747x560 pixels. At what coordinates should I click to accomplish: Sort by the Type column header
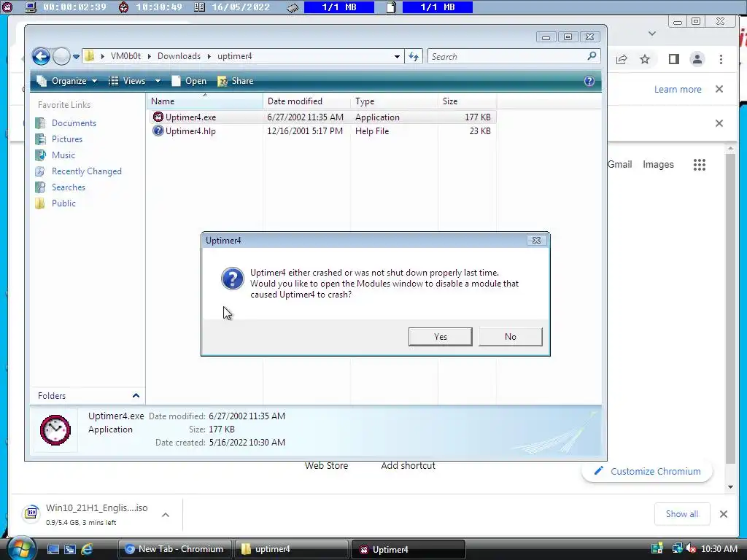pyautogui.click(x=395, y=101)
